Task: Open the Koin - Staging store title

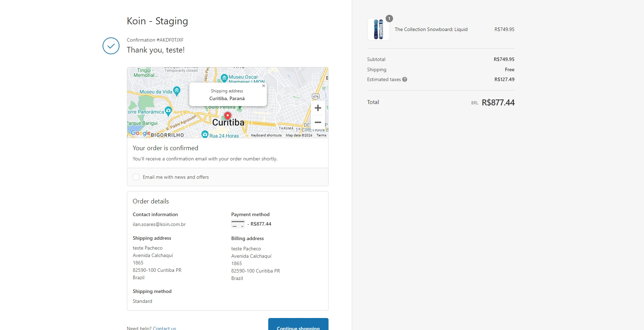Action: tap(157, 21)
